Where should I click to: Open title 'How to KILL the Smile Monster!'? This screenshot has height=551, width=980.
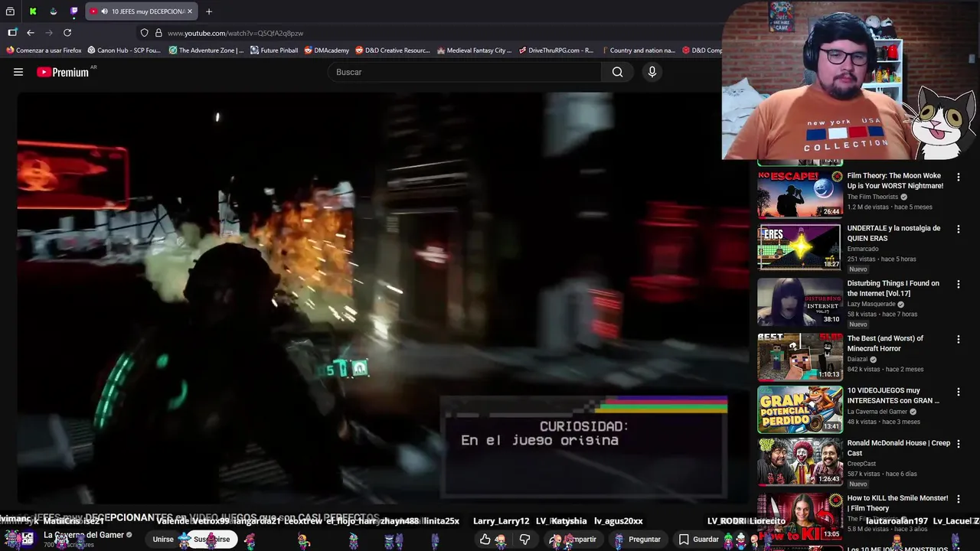[x=897, y=503]
